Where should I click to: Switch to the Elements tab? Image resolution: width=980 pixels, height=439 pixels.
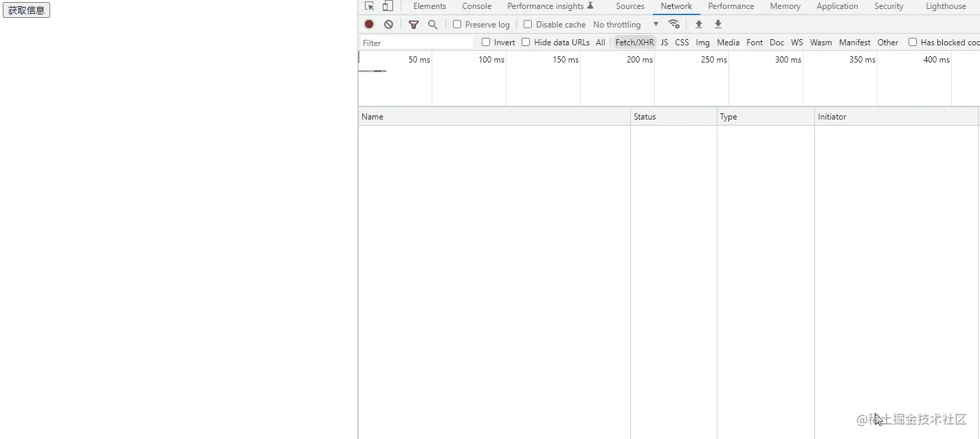pyautogui.click(x=430, y=6)
